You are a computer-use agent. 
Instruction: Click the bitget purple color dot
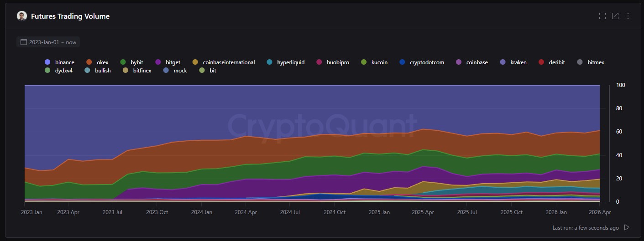click(158, 62)
